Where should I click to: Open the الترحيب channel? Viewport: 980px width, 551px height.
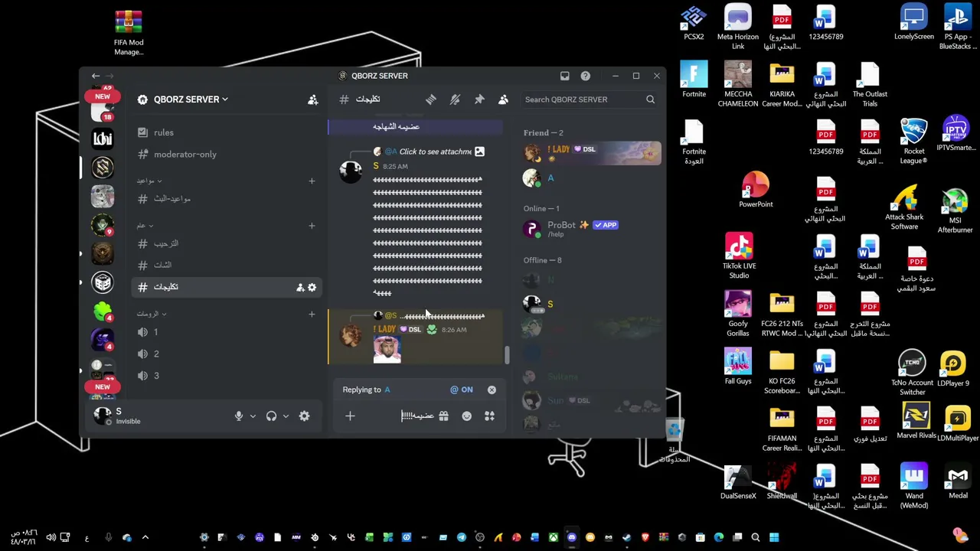[x=227, y=243]
